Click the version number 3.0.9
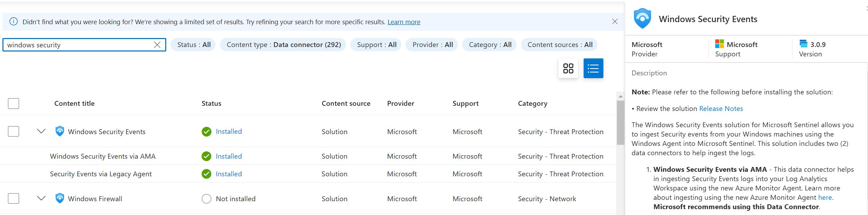Image resolution: width=868 pixels, height=215 pixels. coord(818,45)
